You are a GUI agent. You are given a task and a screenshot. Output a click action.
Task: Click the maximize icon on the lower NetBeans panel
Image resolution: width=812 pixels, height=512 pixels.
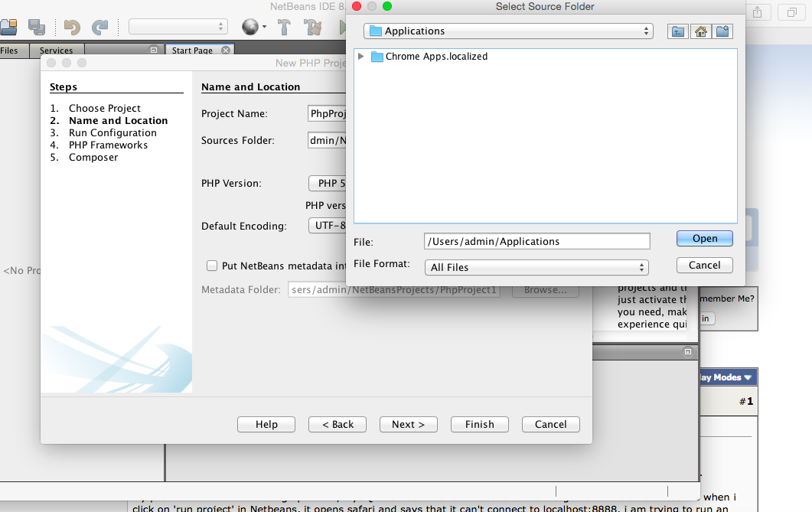pyautogui.click(x=688, y=351)
